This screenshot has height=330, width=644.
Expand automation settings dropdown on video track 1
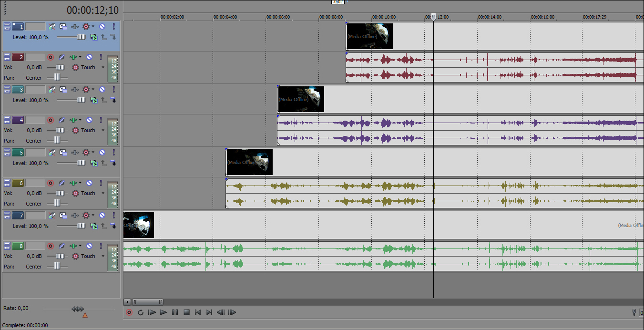[93, 26]
